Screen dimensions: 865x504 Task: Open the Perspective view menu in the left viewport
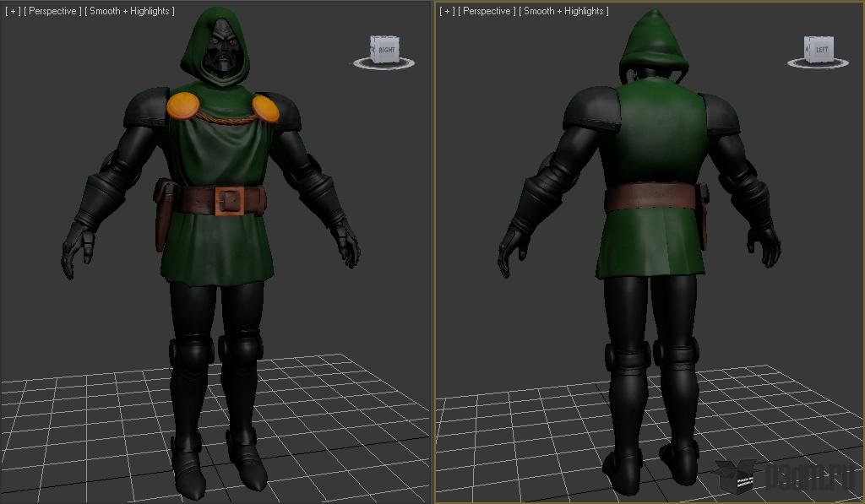tap(53, 11)
